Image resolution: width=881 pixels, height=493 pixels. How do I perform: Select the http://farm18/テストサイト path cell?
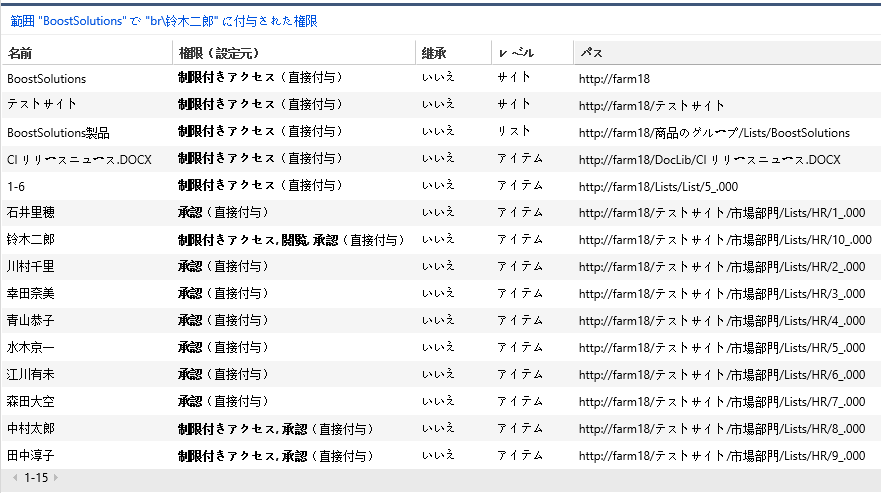coord(652,106)
